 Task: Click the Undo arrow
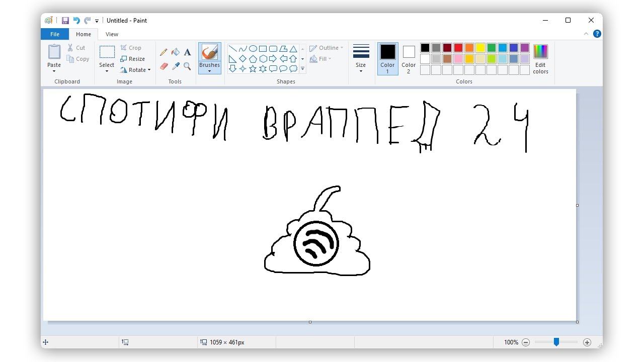(x=76, y=21)
